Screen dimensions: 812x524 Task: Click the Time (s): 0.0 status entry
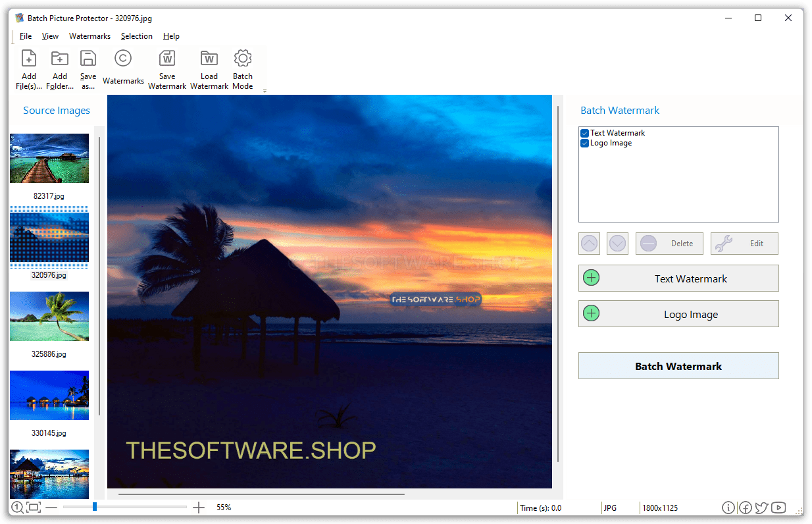point(541,508)
